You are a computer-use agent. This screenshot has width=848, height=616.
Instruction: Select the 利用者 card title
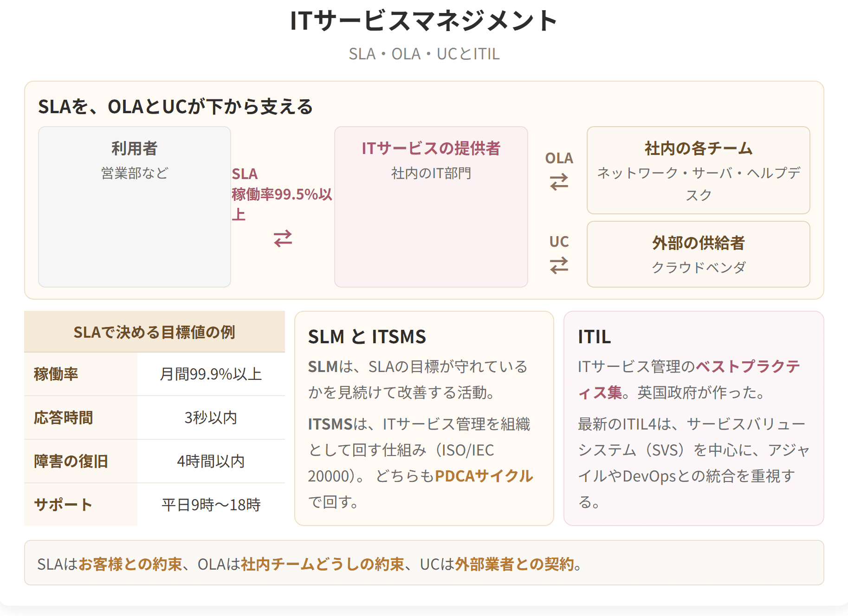(135, 148)
